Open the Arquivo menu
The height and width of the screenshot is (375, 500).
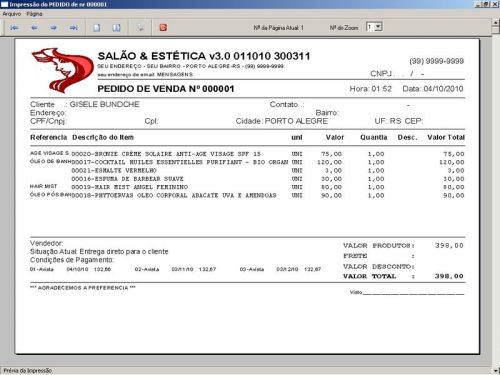pos(12,14)
